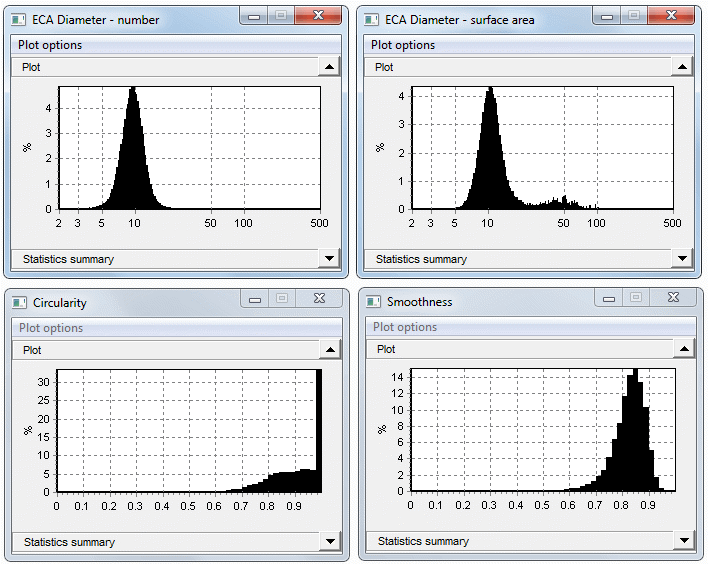Collapse the Plot arrow in the Smoothness window

(683, 349)
